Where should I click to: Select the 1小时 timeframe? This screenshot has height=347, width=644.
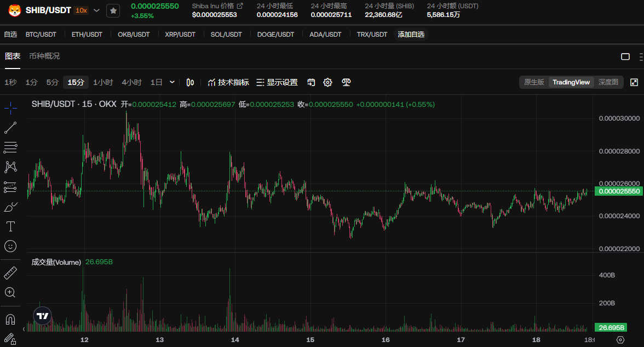[x=103, y=82]
